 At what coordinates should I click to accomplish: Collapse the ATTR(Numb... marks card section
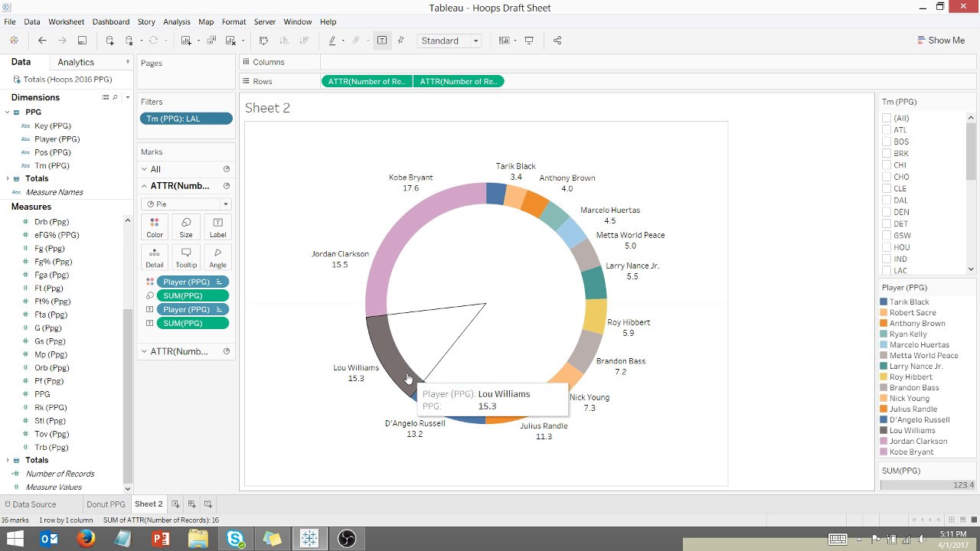pos(145,186)
